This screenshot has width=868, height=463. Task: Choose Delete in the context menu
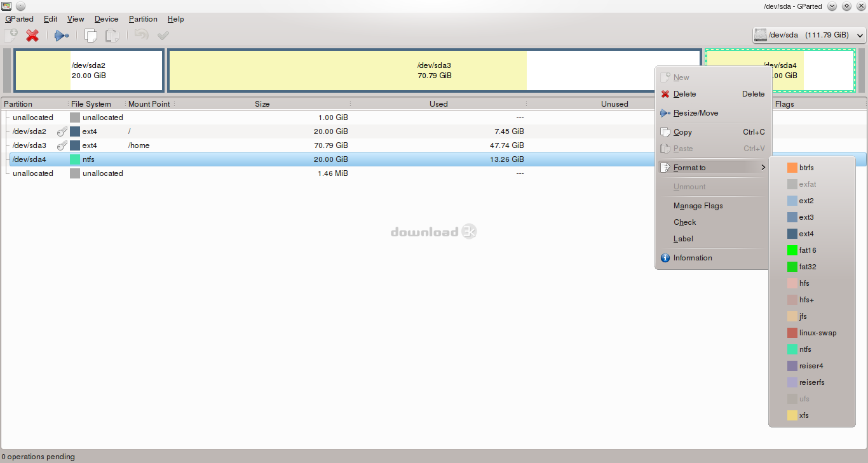pos(712,94)
